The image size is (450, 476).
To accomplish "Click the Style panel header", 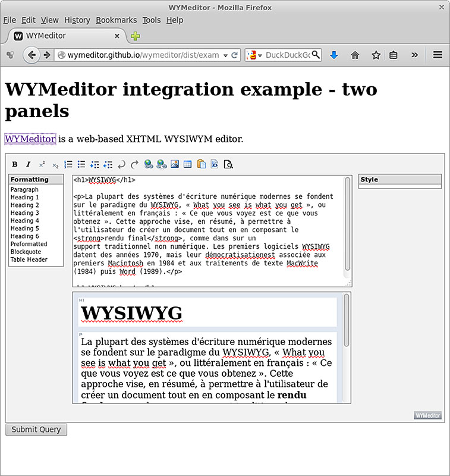I will (x=399, y=180).
